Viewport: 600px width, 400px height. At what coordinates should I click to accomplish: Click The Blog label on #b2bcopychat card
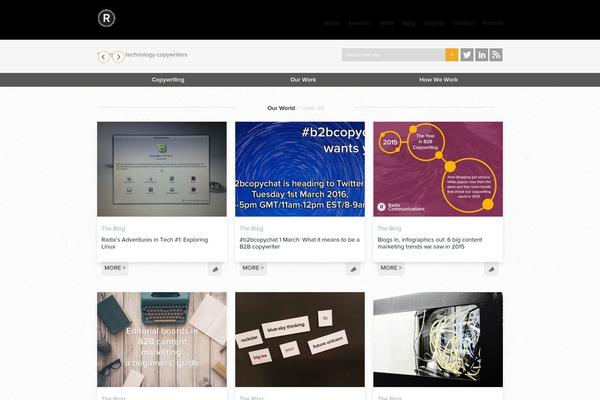[x=251, y=229]
